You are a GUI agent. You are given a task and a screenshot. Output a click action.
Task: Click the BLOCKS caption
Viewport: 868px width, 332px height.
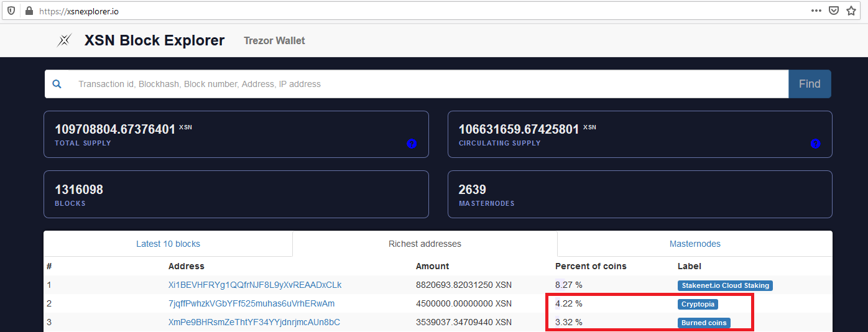click(x=70, y=203)
